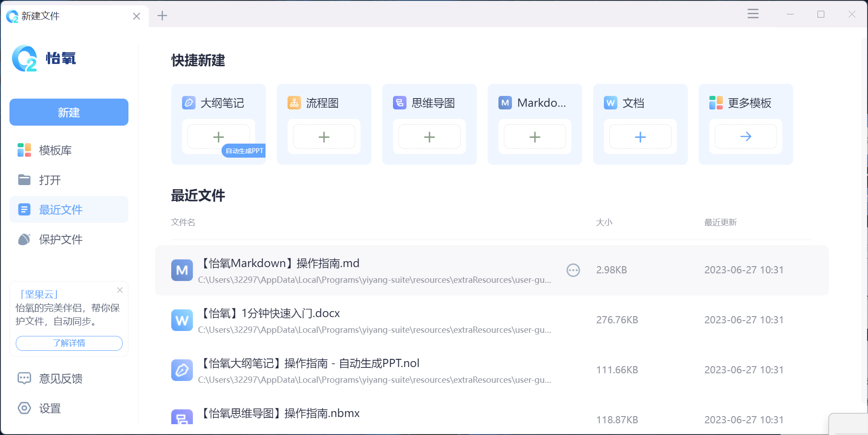Click the 「坚果云」 link text
The height and width of the screenshot is (435, 868).
coord(39,295)
